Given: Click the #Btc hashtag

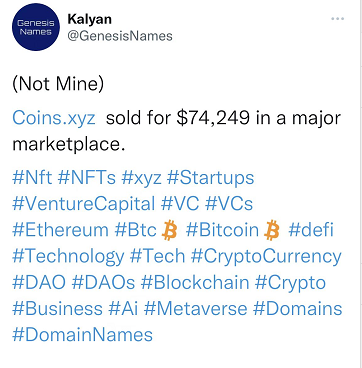Looking at the screenshot, I should [x=135, y=230].
